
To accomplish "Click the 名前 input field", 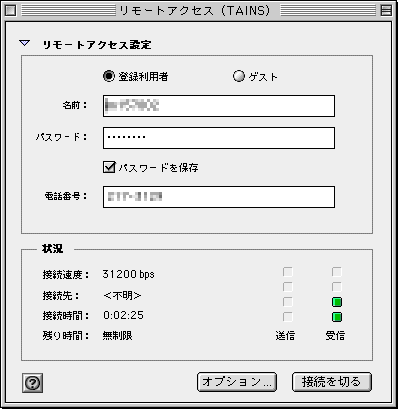I will click(x=219, y=106).
